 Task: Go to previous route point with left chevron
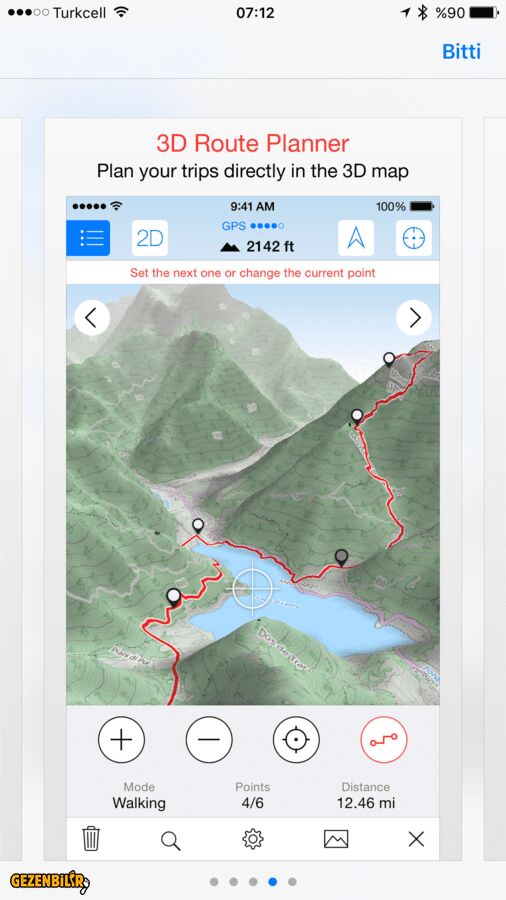click(x=92, y=317)
